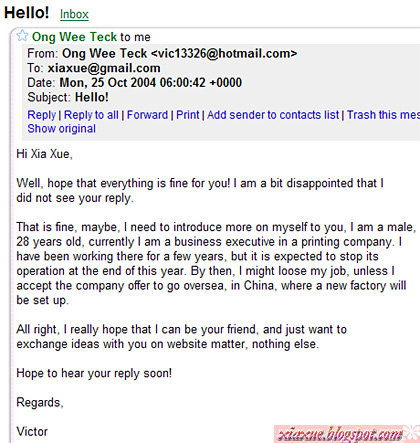This screenshot has height=443, width=420.
Task: Print the message
Action: (x=188, y=115)
